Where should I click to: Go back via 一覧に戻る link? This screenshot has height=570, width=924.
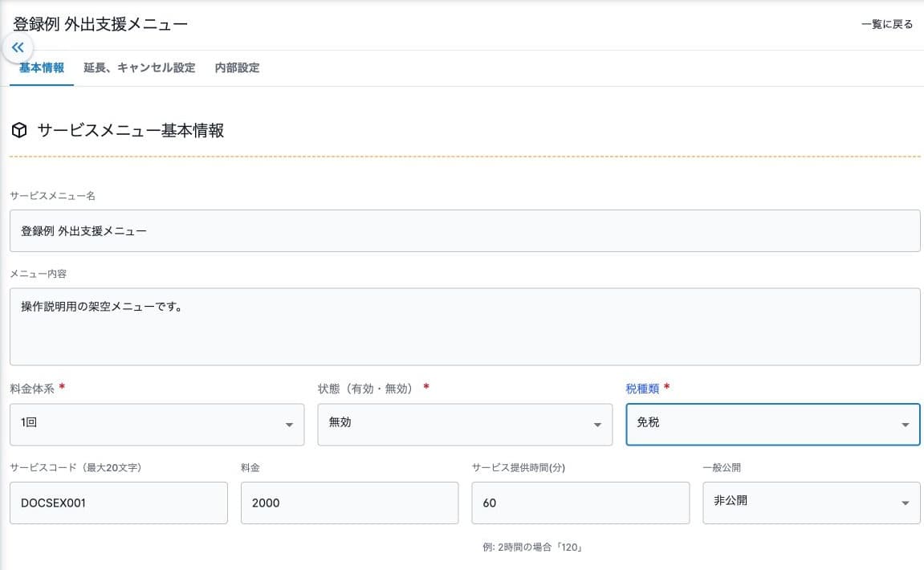(x=887, y=24)
